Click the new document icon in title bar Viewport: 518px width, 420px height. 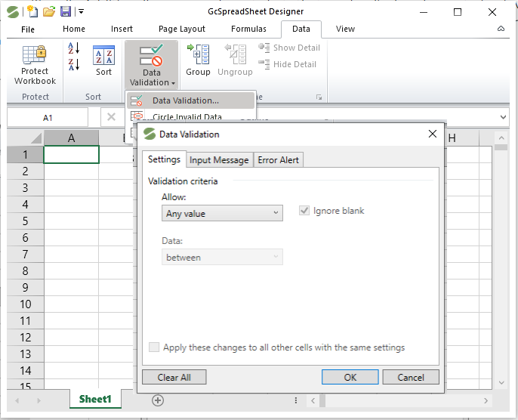[32, 11]
